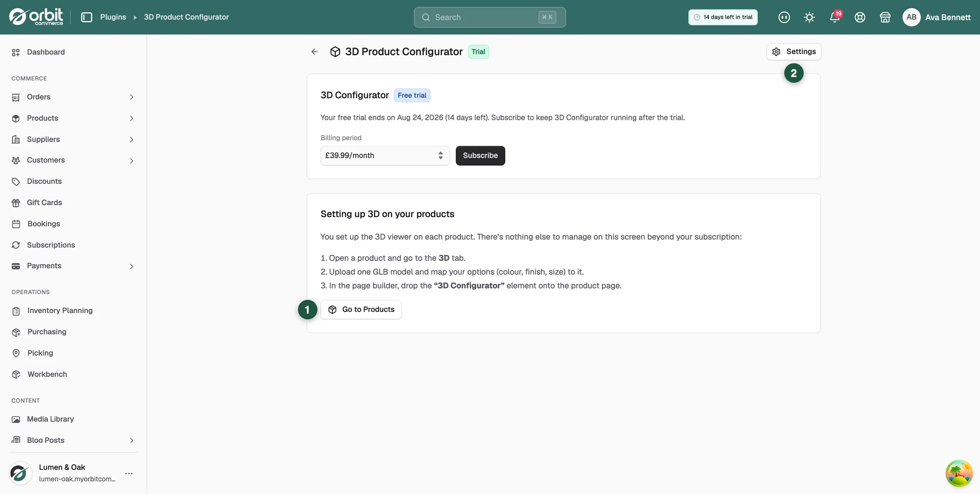The width and height of the screenshot is (980, 494).
Task: Click the Go to Products button
Action: pyautogui.click(x=361, y=309)
